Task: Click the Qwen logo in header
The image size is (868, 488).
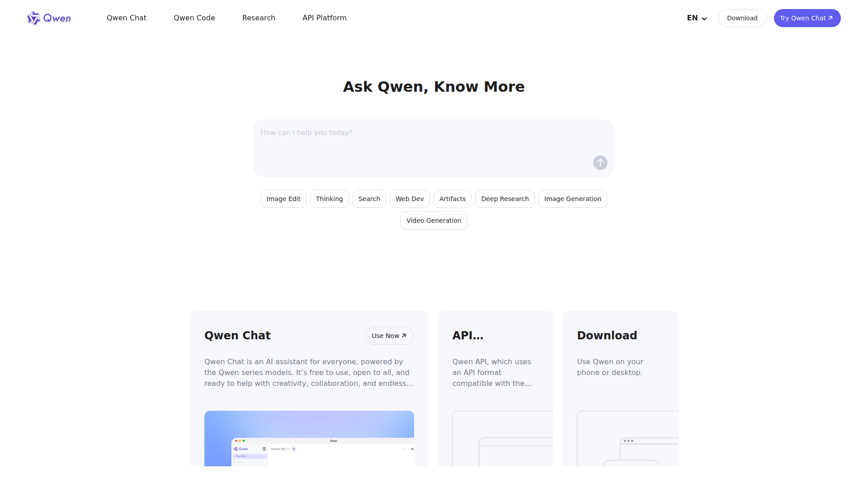Action: [49, 18]
